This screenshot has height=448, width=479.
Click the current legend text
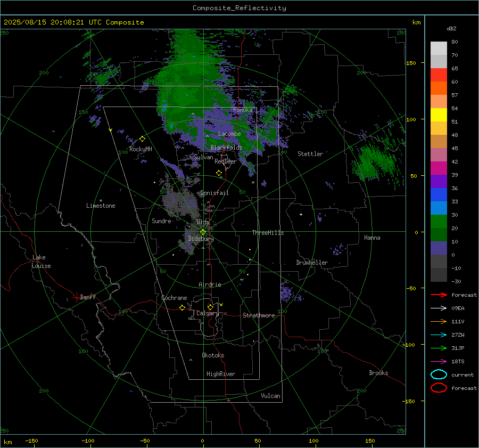[463, 375]
